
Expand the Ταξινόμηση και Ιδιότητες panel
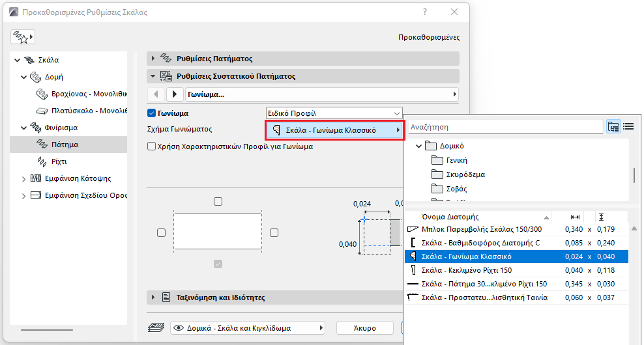point(153,297)
